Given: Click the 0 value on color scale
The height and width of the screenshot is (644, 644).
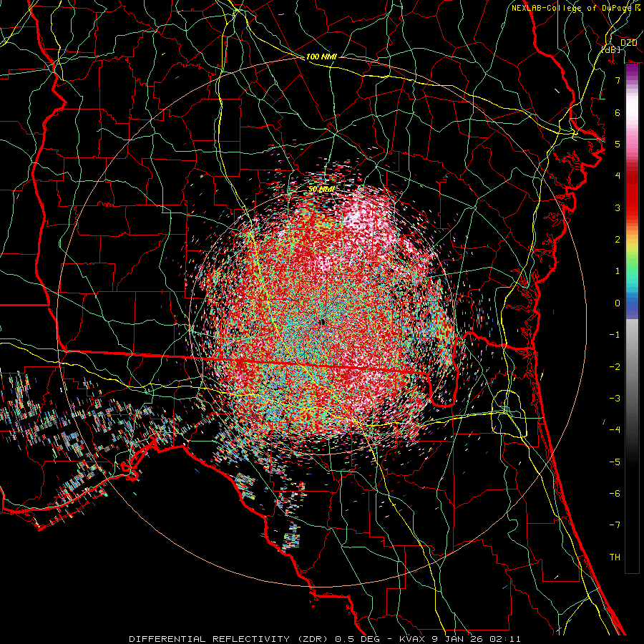Looking at the screenshot, I should coord(618,303).
